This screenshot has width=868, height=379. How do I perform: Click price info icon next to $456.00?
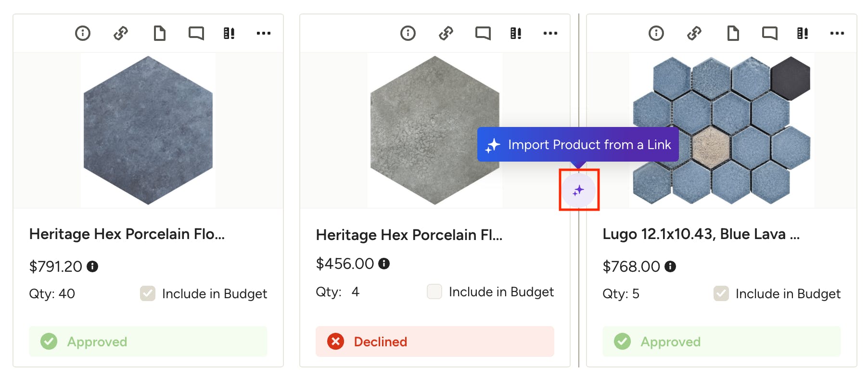click(x=384, y=264)
